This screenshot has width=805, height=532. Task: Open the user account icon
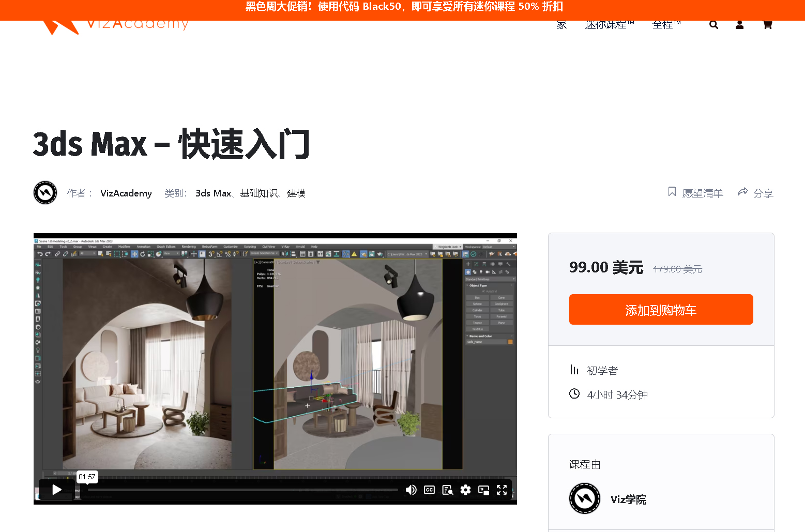coord(739,25)
